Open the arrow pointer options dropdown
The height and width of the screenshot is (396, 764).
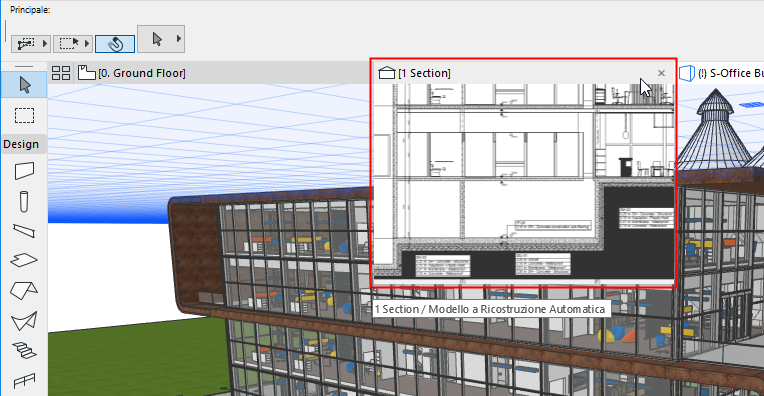coord(179,38)
